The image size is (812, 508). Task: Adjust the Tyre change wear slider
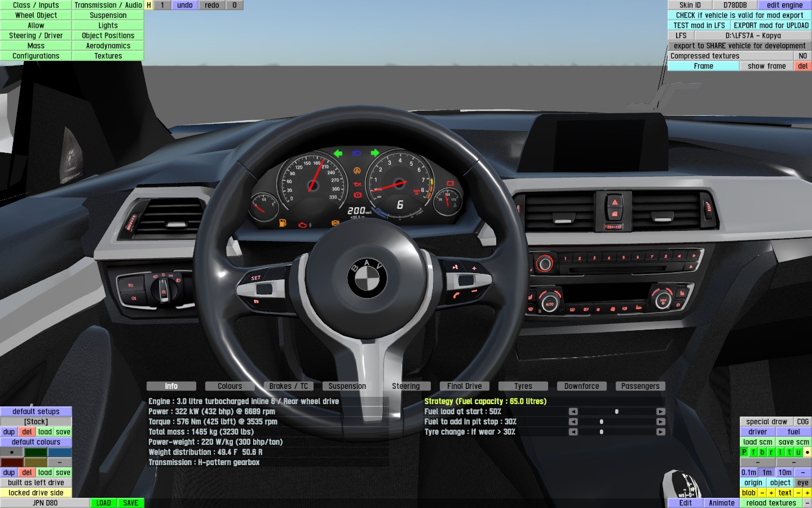coord(617,432)
